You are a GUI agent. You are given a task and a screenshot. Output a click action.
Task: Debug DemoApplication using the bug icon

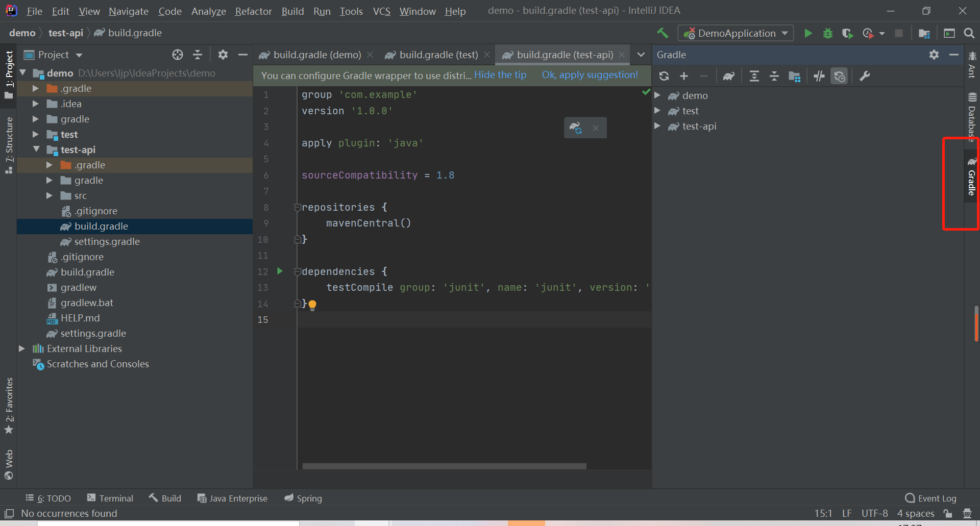click(x=827, y=33)
